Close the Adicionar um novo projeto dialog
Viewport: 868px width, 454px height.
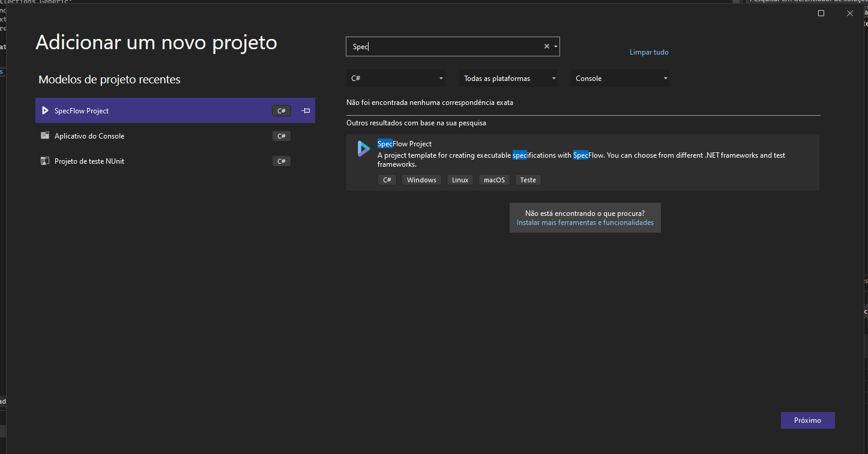click(x=850, y=13)
